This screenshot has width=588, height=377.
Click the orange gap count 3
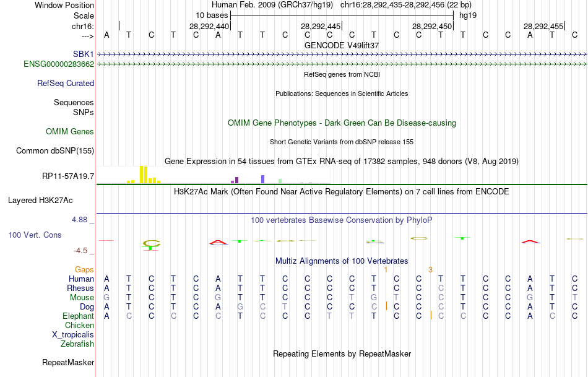430,270
